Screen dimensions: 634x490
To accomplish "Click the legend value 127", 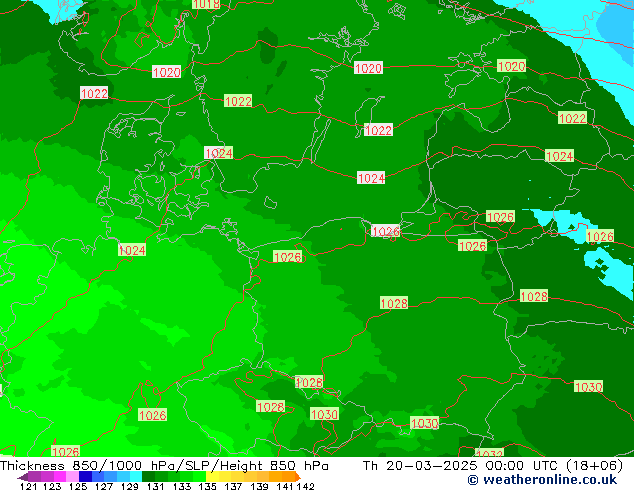I will (x=104, y=486).
